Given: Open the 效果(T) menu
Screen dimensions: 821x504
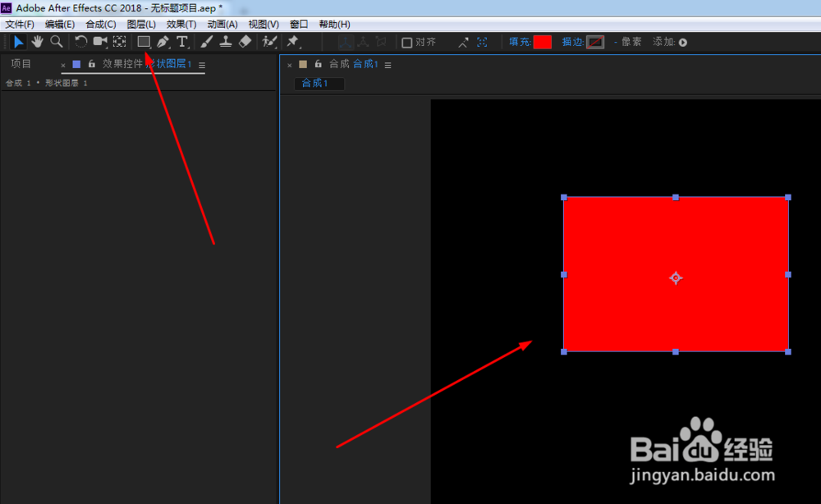Looking at the screenshot, I should 181,24.
